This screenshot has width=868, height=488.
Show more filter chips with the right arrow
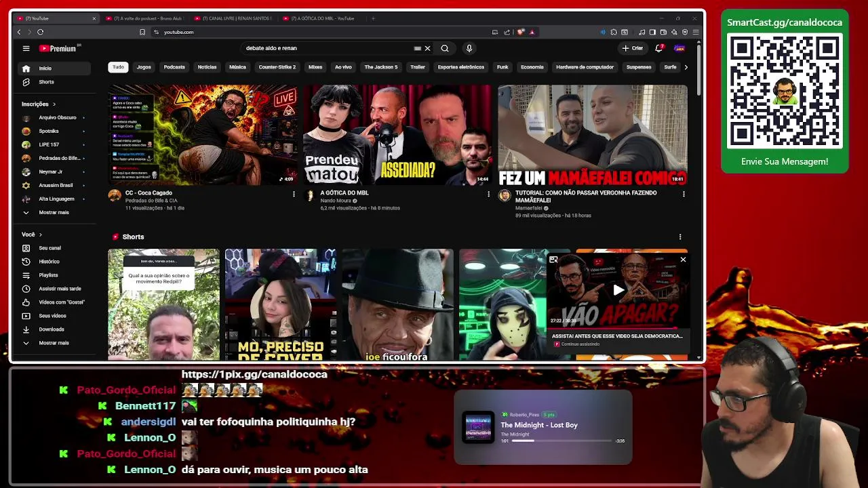[x=686, y=67]
